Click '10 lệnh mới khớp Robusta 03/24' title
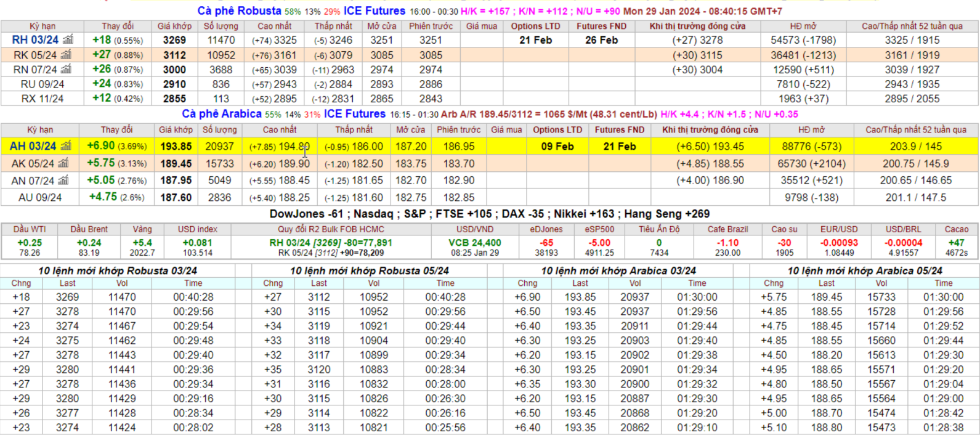The height and width of the screenshot is (435, 980). coord(118,270)
